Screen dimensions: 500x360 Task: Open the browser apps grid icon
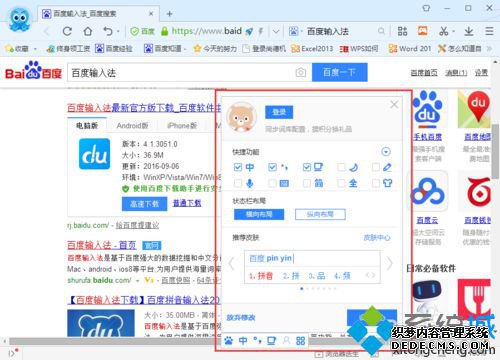click(x=402, y=31)
